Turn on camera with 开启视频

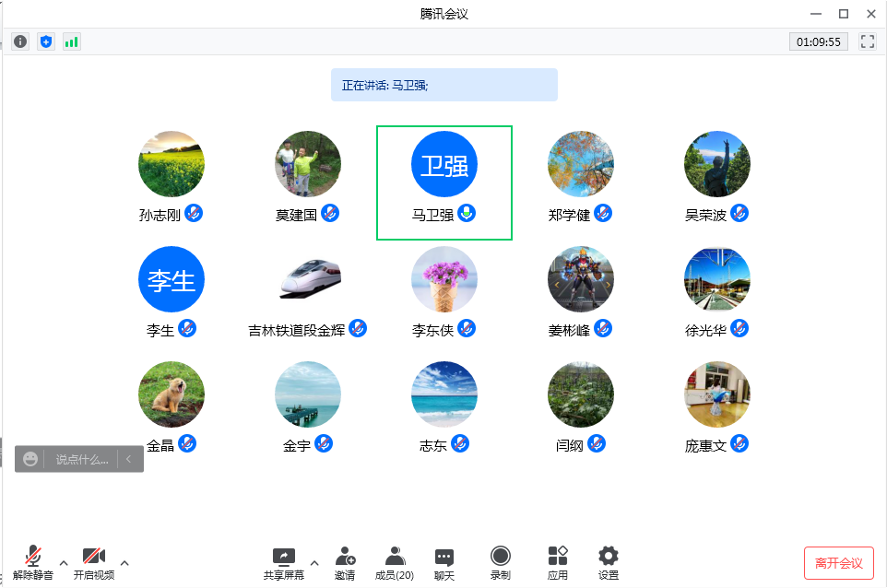(x=94, y=562)
